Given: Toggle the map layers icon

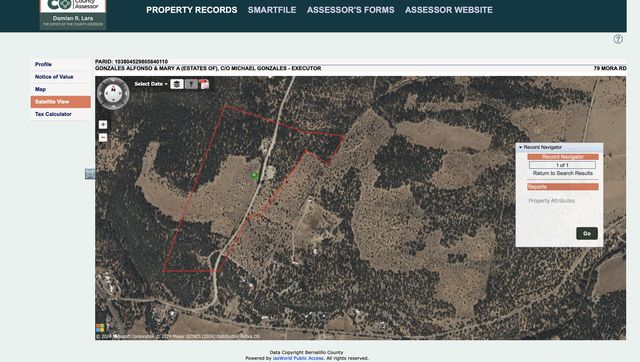Looking at the screenshot, I should tap(177, 84).
